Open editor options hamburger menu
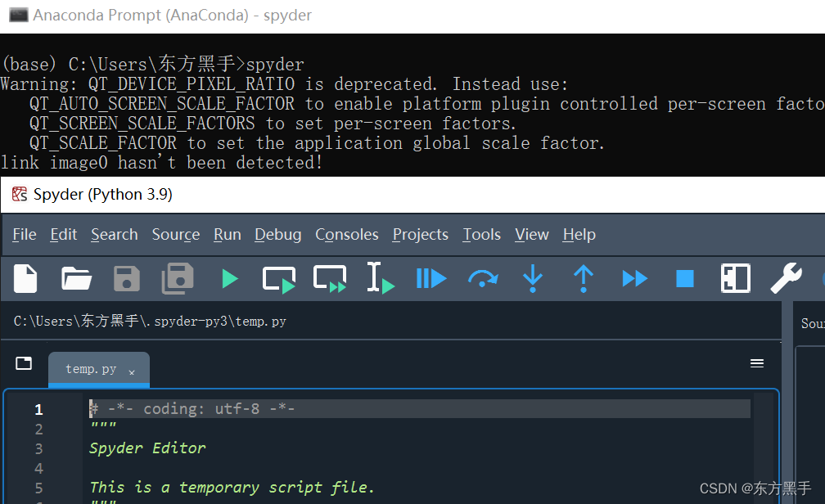Screen dimensions: 825x504 coord(756,363)
